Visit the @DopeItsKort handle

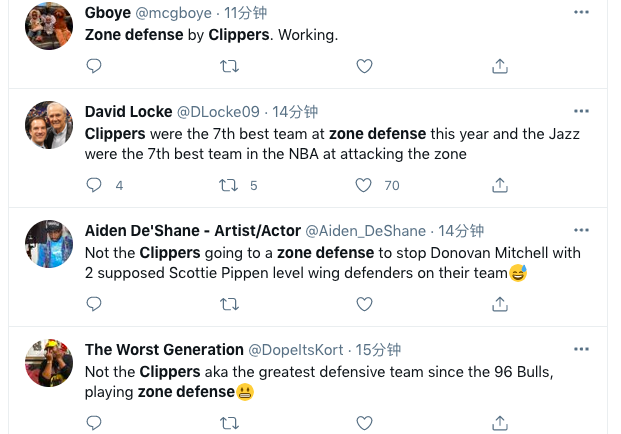click(297, 350)
